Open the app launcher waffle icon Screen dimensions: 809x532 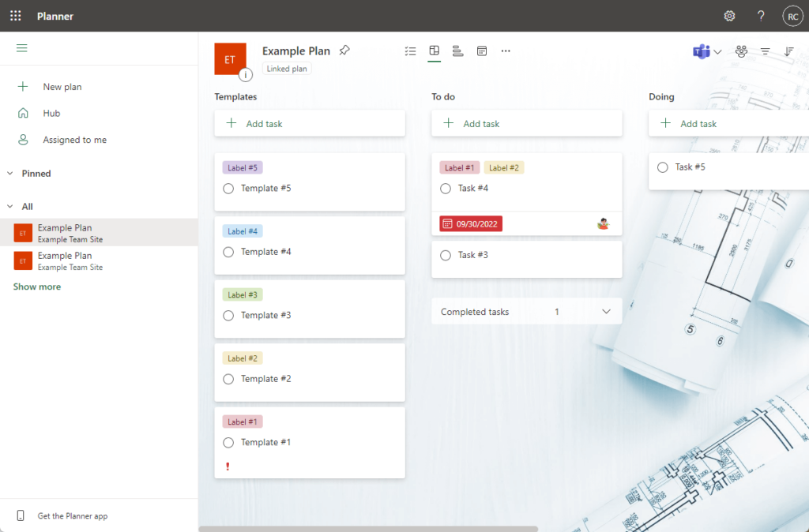point(16,16)
